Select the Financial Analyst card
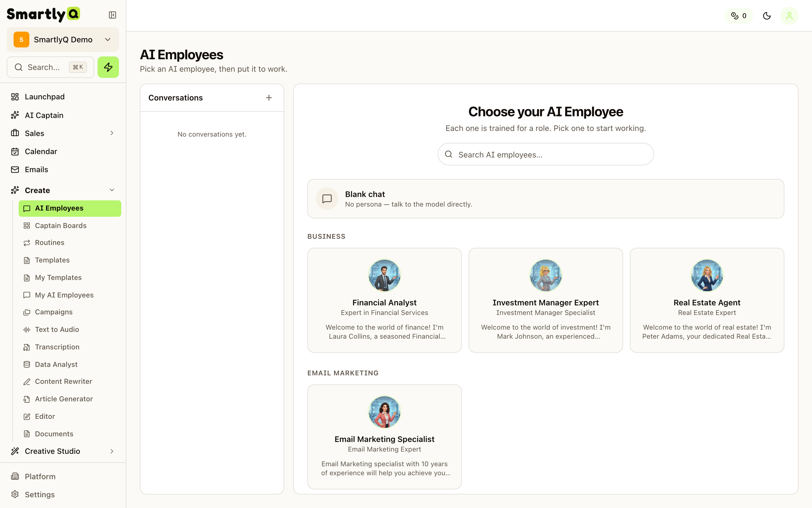Screen dimensions: 812x508 point(384,300)
